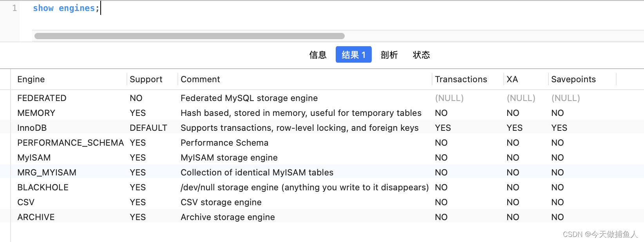The width and height of the screenshot is (644, 242).
Task: Click the Support column header
Action: [146, 79]
